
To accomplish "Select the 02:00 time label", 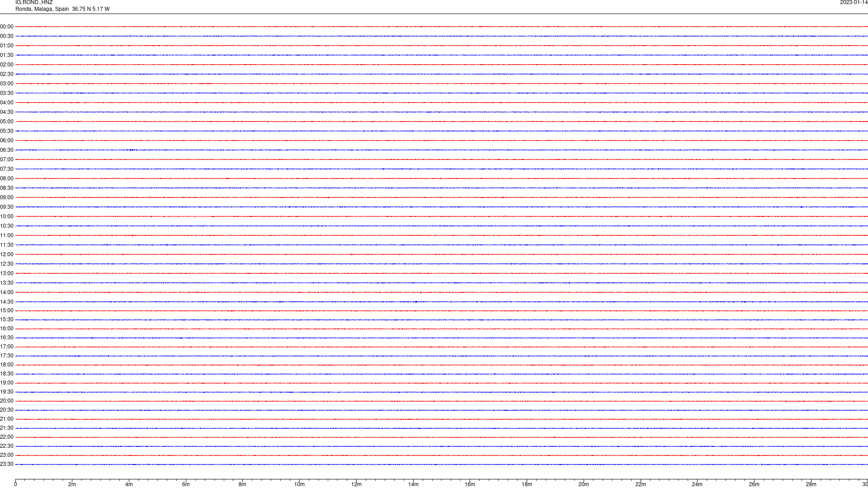I will click(x=7, y=65).
